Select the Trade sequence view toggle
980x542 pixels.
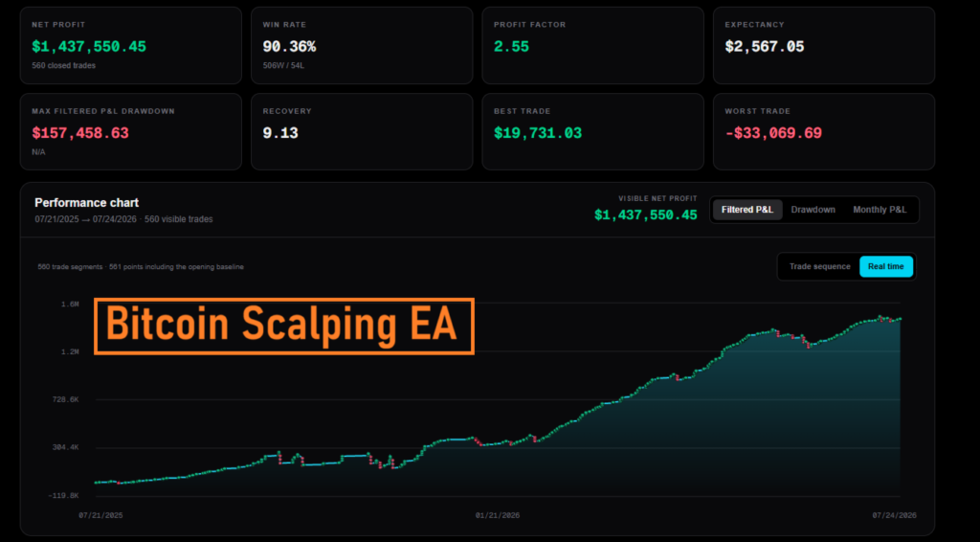tap(819, 267)
